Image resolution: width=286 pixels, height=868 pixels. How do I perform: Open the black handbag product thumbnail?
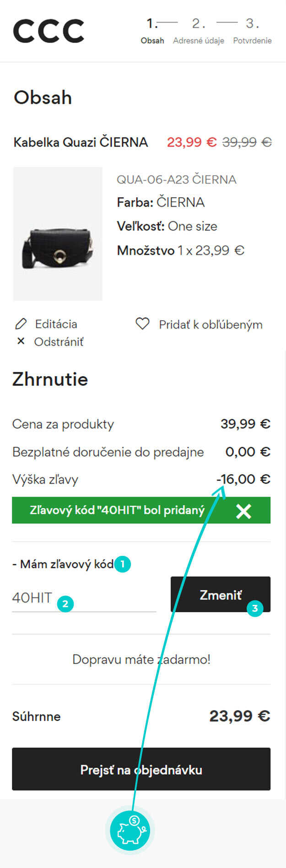(58, 234)
